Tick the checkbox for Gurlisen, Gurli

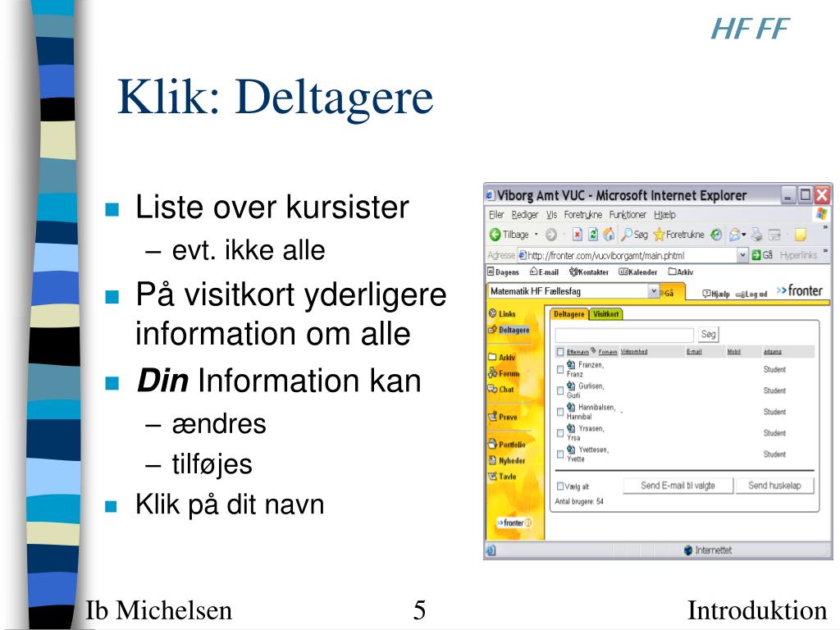pos(559,390)
